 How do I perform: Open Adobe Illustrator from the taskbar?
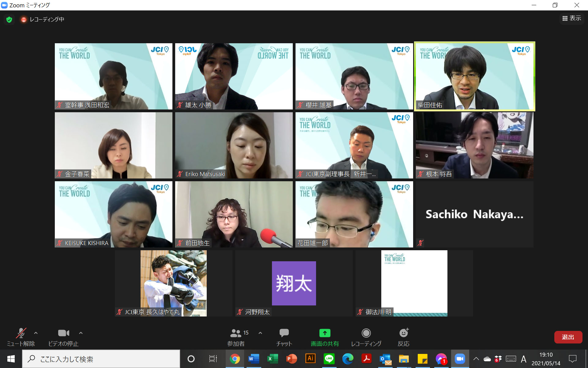pyautogui.click(x=310, y=359)
